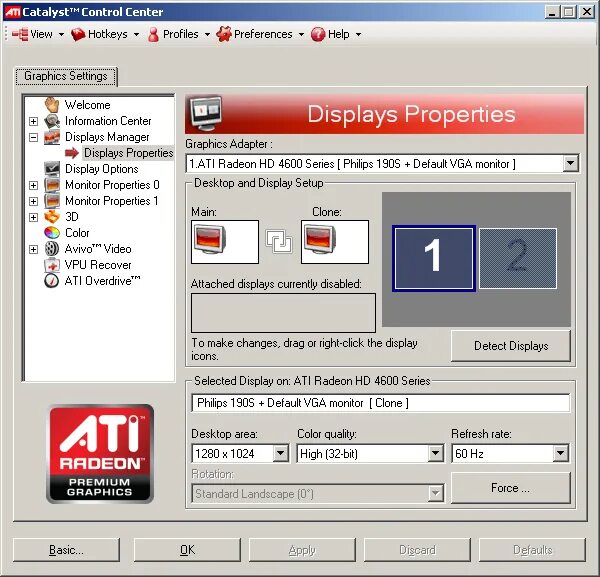
Task: Select VPU Recover in the tree
Action: [98, 265]
